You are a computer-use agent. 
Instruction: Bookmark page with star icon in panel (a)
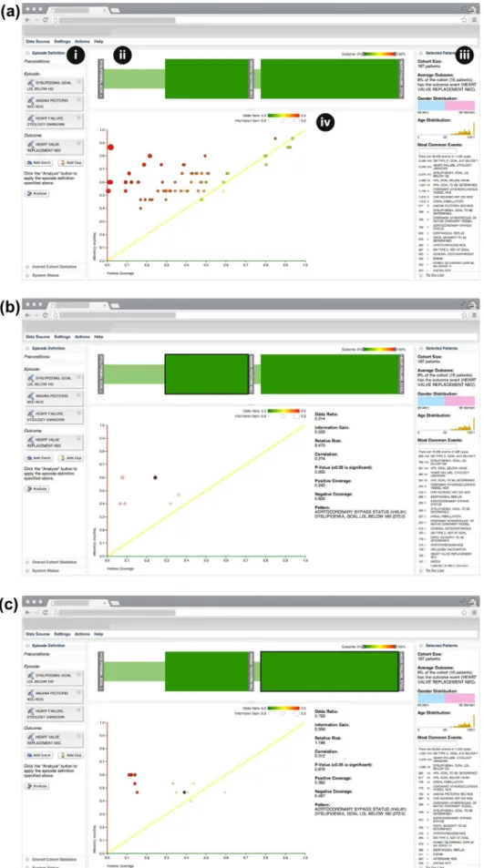(464, 19)
